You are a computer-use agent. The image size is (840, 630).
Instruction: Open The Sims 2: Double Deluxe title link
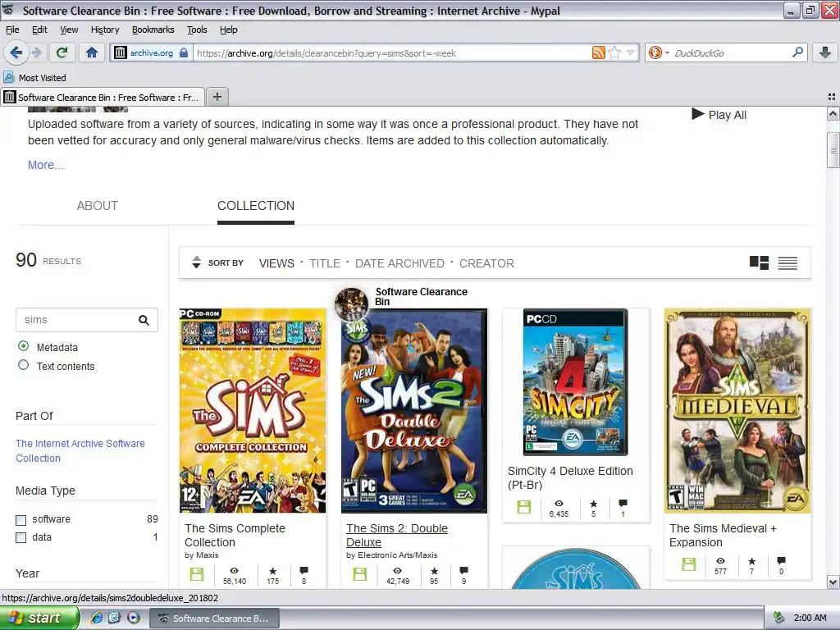(x=397, y=535)
